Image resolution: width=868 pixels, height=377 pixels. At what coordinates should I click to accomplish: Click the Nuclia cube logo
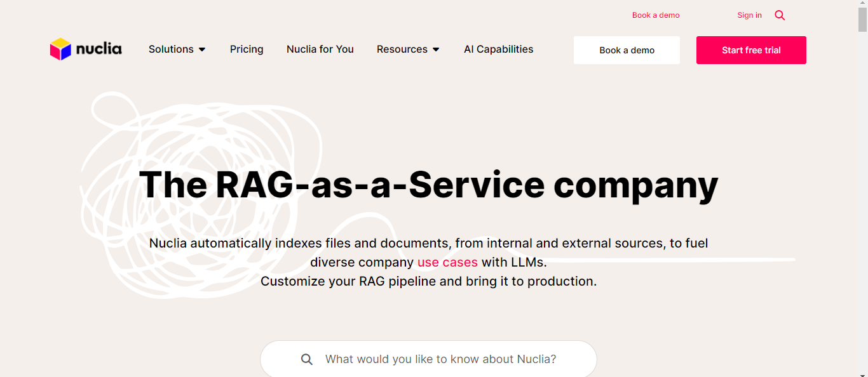[x=60, y=48]
